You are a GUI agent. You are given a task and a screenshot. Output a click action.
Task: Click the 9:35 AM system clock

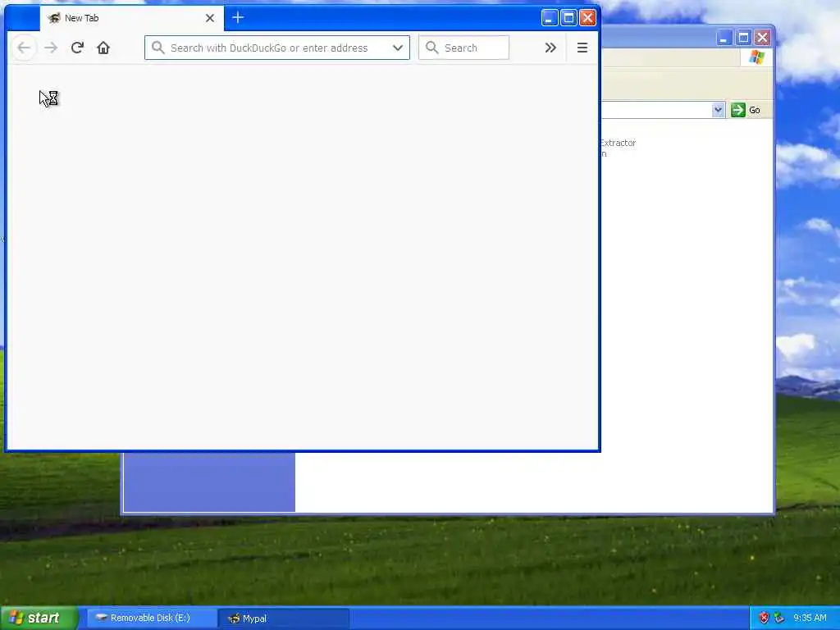click(x=810, y=619)
